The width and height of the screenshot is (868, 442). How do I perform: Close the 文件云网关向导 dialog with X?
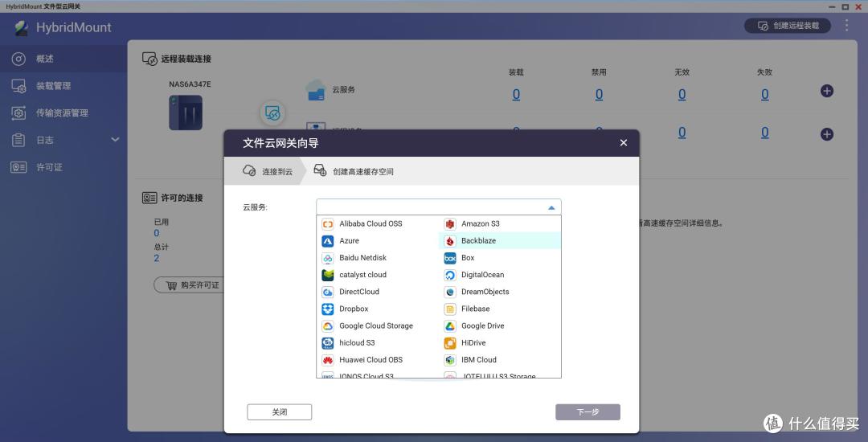624,143
